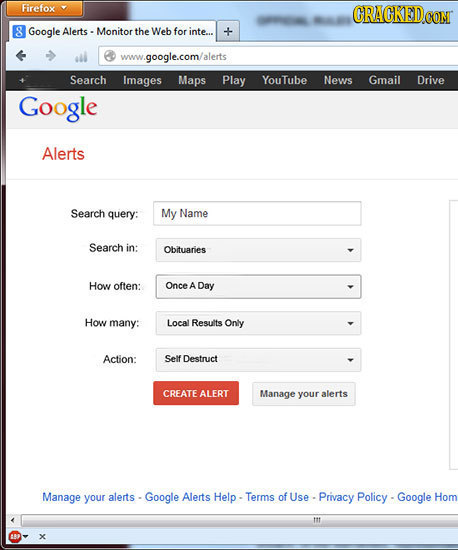Click the globe site identity icon

click(110, 56)
